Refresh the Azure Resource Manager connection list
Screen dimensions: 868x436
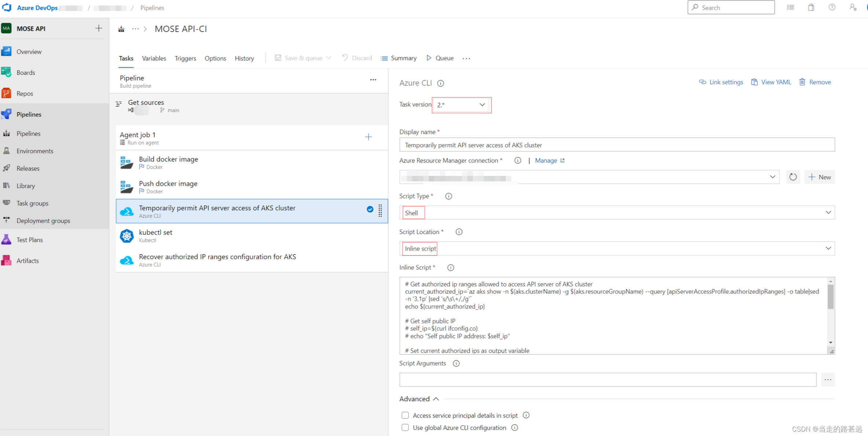[793, 177]
